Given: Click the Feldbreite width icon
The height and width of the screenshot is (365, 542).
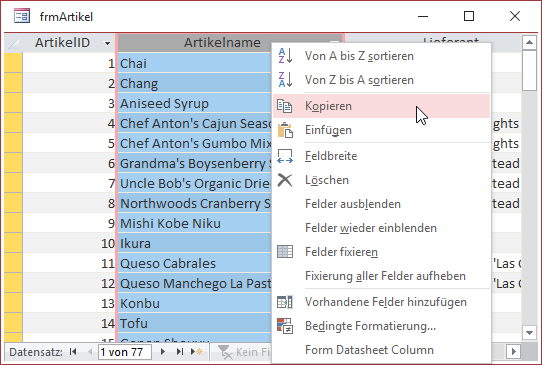Looking at the screenshot, I should (x=285, y=156).
